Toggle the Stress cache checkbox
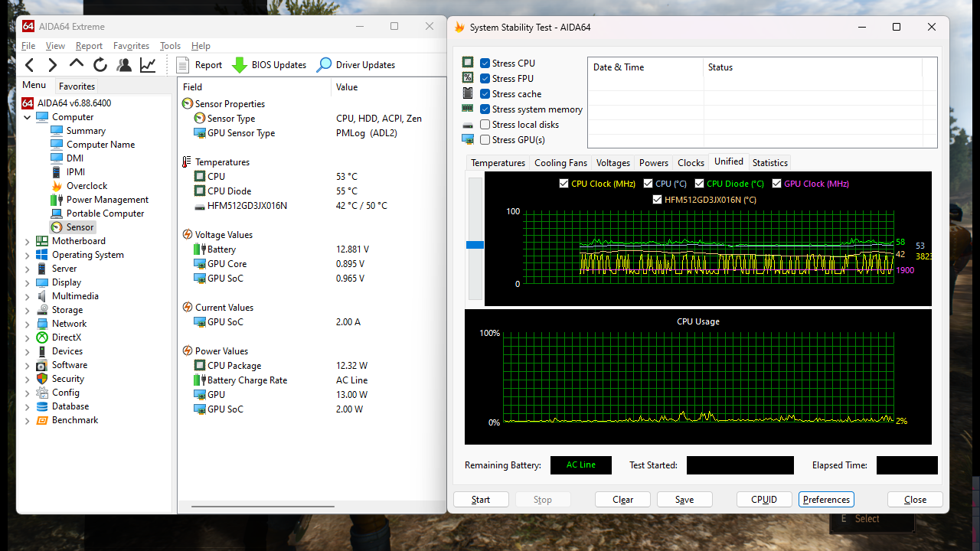The height and width of the screenshot is (551, 980). click(485, 94)
